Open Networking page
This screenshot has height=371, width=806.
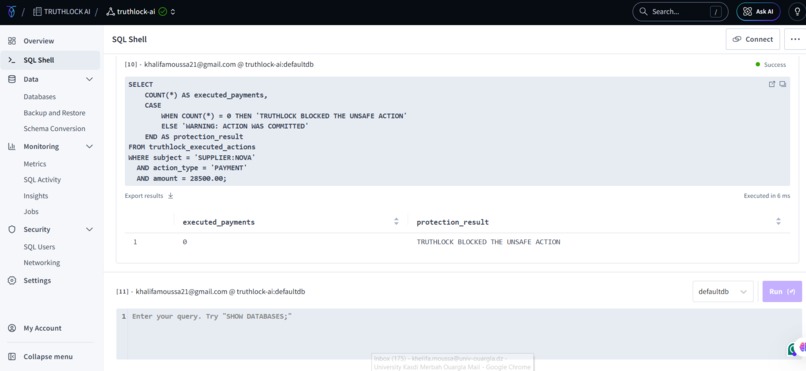pyautogui.click(x=42, y=263)
